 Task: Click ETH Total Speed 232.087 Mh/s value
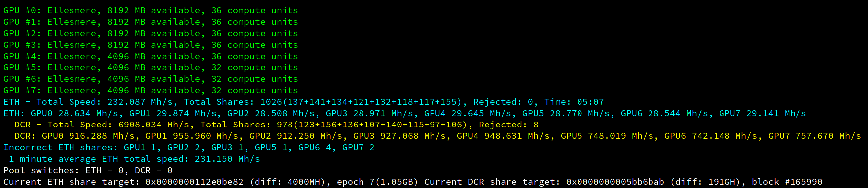click(140, 102)
